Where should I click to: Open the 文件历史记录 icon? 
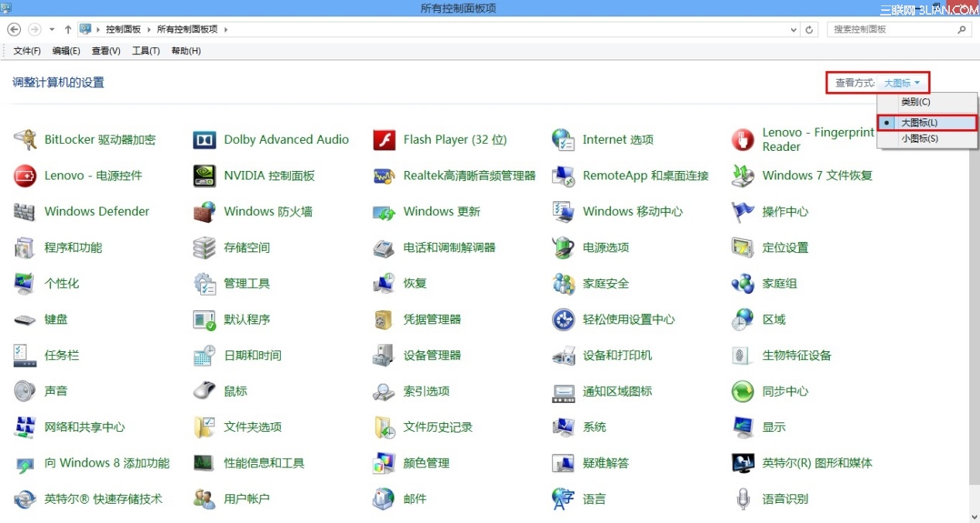click(384, 427)
